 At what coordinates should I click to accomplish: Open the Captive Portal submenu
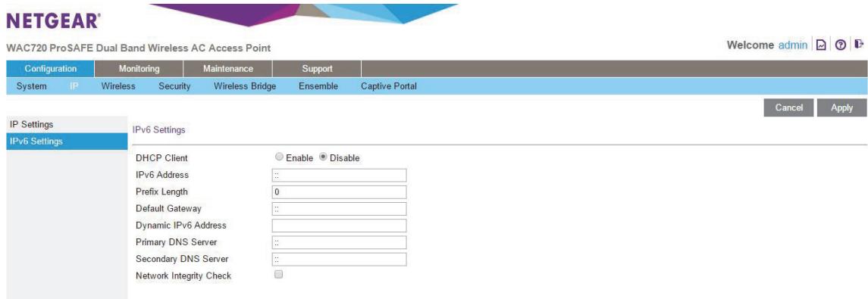(389, 86)
